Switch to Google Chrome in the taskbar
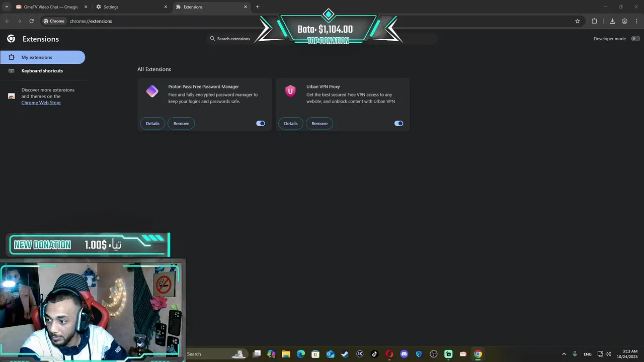Image resolution: width=644 pixels, height=362 pixels. pyautogui.click(x=478, y=354)
